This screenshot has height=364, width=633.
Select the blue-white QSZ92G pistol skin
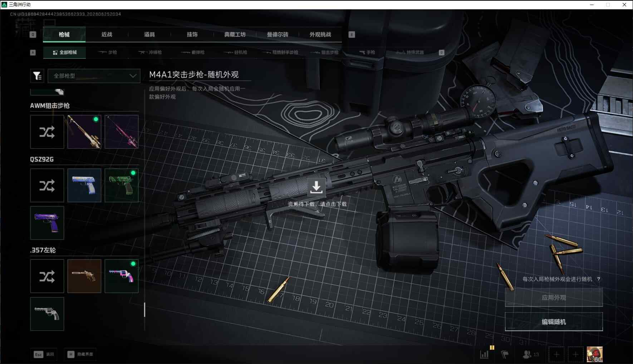(84, 185)
